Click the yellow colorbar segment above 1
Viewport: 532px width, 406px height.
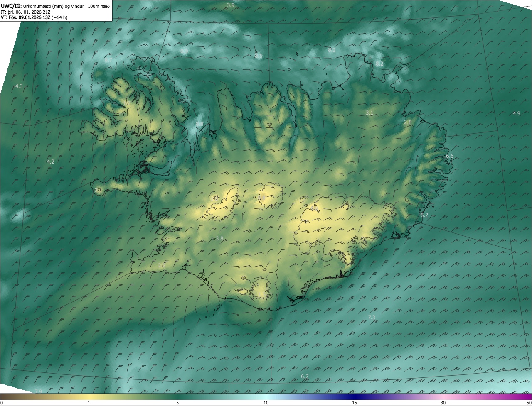pos(89,396)
